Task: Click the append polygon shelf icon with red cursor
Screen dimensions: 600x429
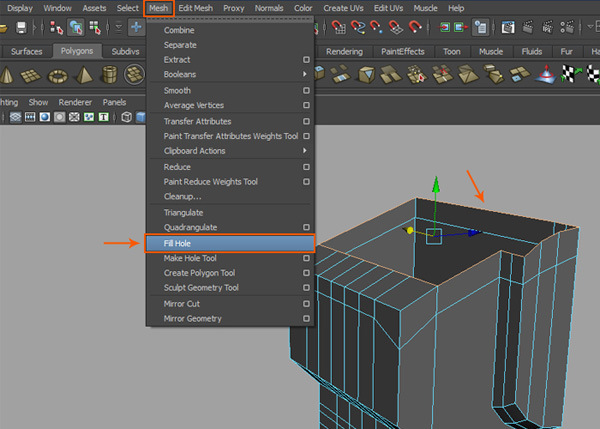Action: tap(417, 74)
